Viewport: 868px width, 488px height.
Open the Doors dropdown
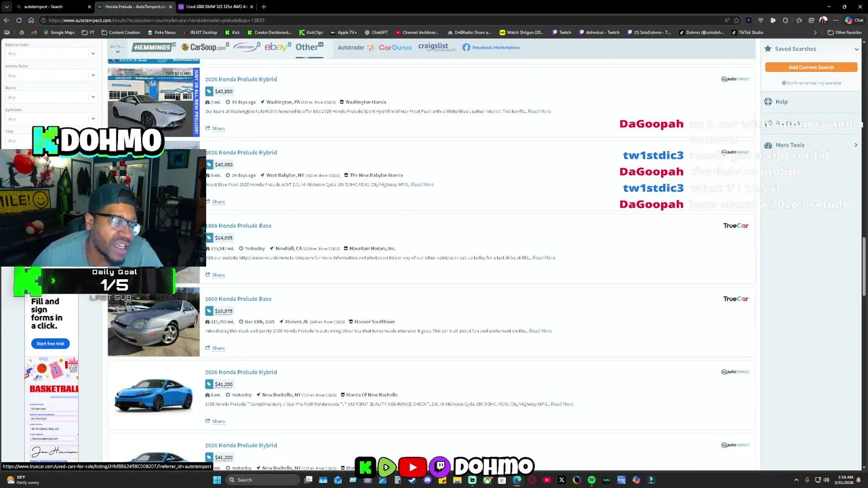point(51,97)
